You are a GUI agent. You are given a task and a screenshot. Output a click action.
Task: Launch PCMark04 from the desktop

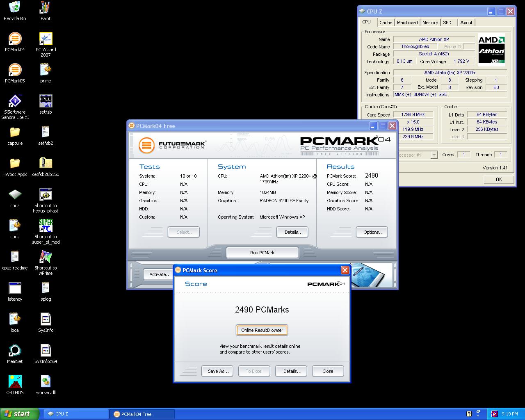click(x=15, y=42)
